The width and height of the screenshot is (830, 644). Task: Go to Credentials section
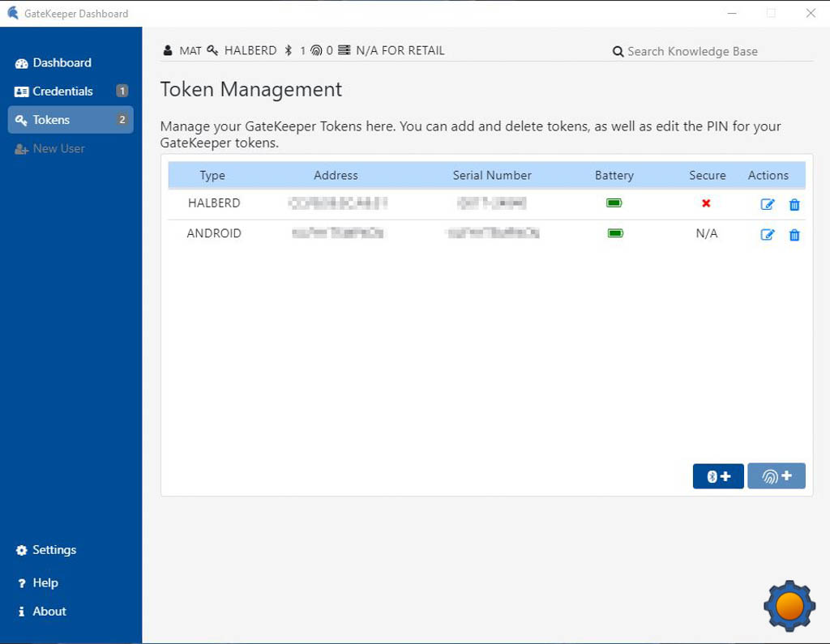pos(71,92)
